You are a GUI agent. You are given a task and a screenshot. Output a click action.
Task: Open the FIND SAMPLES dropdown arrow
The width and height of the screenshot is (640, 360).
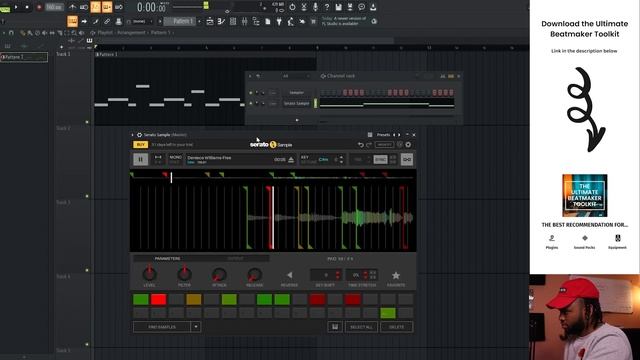pyautogui.click(x=196, y=327)
